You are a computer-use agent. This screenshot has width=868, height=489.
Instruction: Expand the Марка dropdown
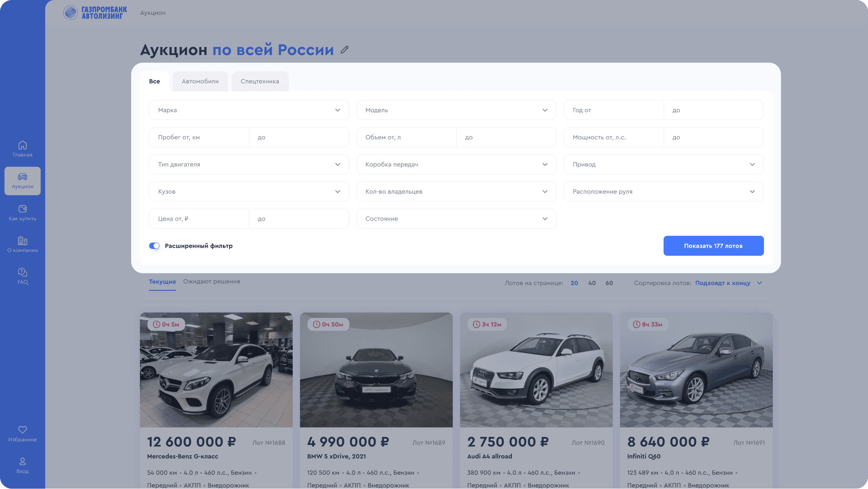pyautogui.click(x=249, y=110)
